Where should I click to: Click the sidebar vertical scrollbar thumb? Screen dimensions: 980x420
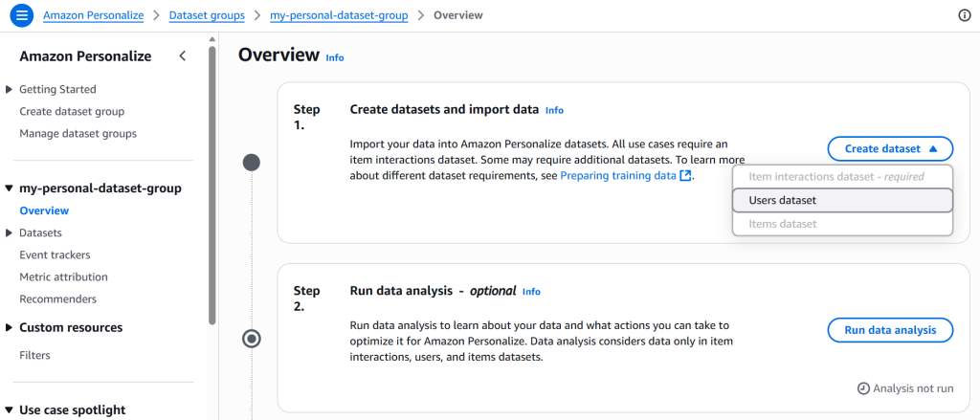(212, 185)
